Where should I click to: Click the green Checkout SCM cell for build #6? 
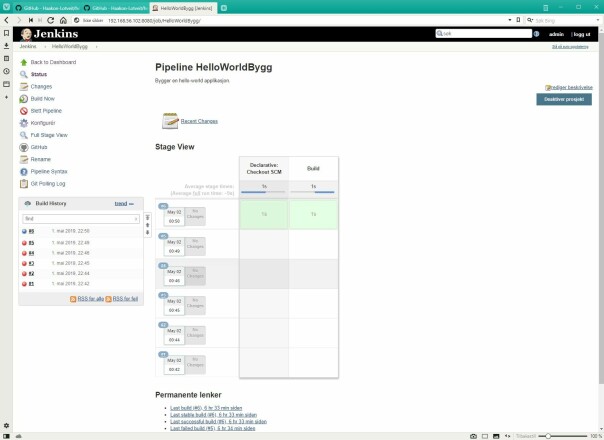tap(264, 214)
